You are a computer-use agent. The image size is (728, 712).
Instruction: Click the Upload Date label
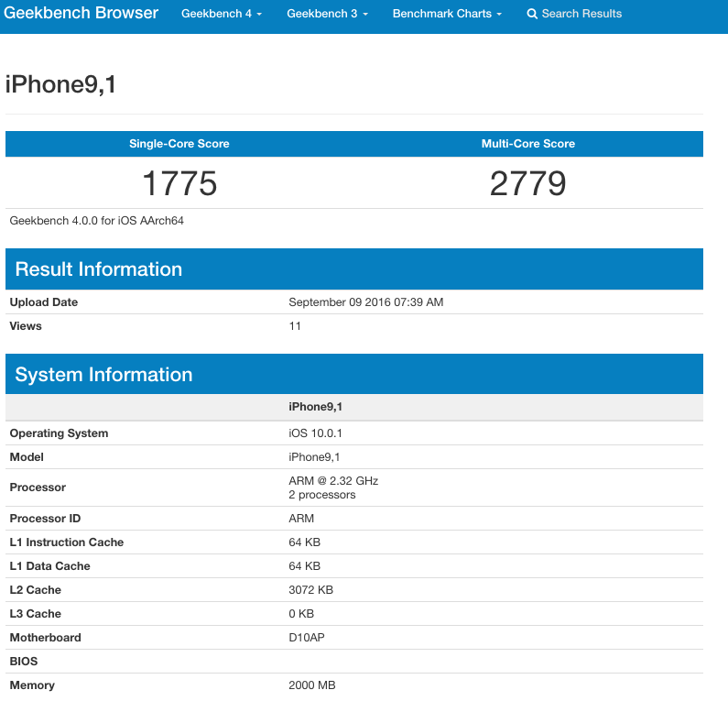click(x=44, y=302)
